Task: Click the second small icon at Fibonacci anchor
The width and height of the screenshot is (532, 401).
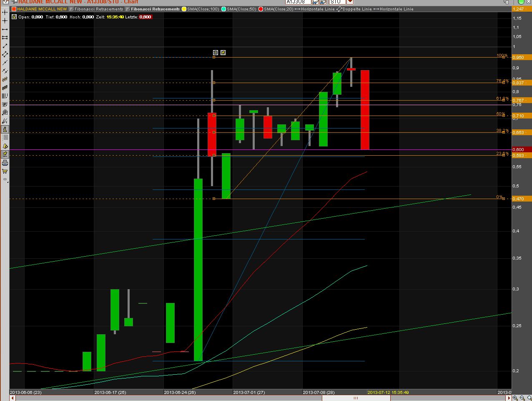Action: (223, 53)
